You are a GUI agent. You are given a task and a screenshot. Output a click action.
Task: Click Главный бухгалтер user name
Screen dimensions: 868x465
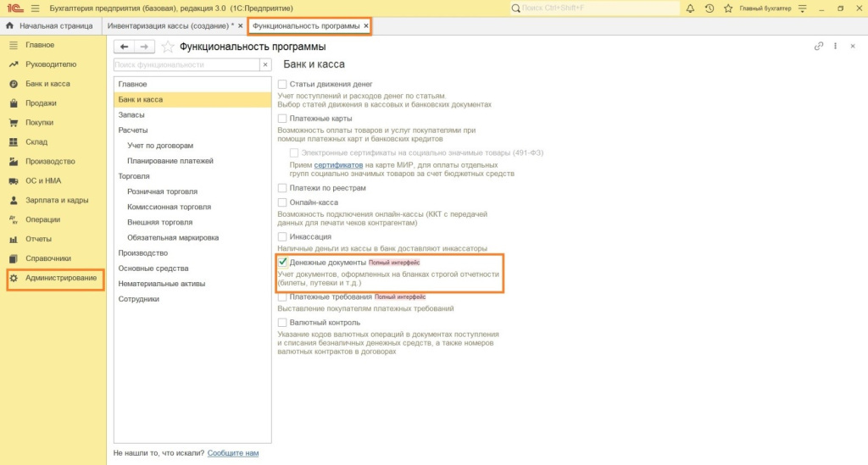(765, 8)
